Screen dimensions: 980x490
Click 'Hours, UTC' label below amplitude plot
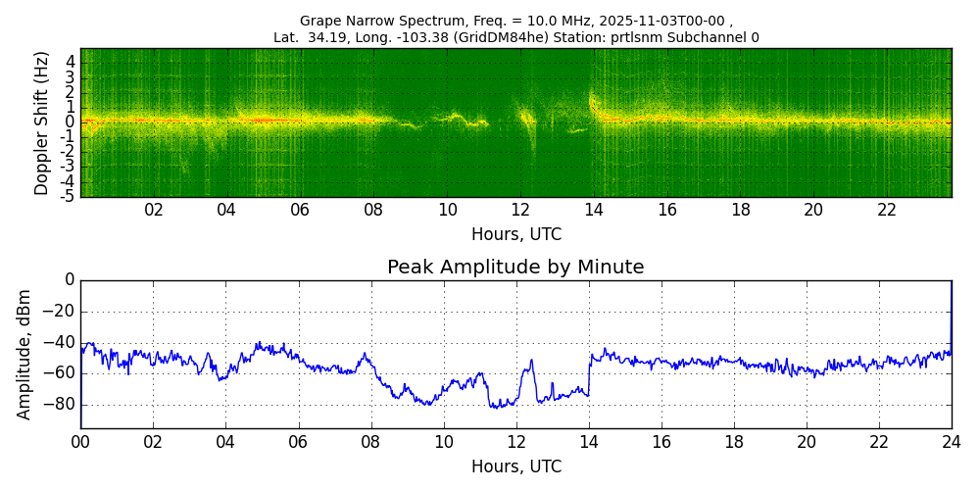[x=515, y=466]
